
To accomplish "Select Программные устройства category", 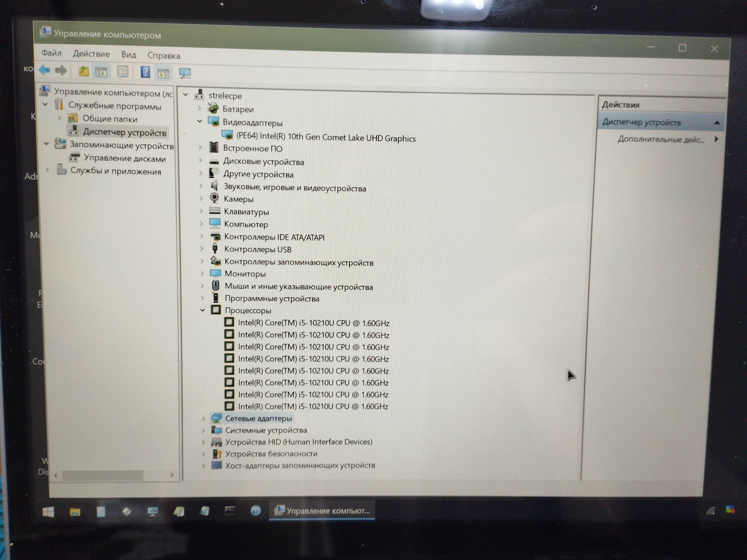I will coord(272,299).
